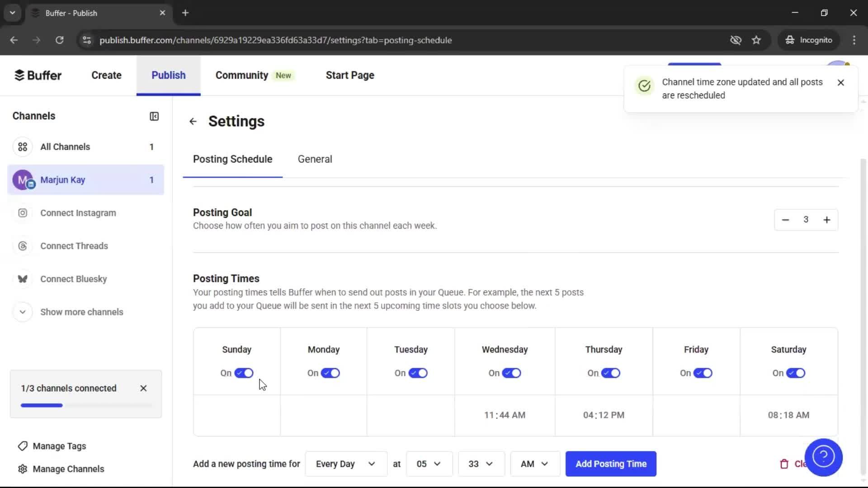The image size is (868, 488).
Task: Open the Every Day dropdown
Action: coord(345,464)
